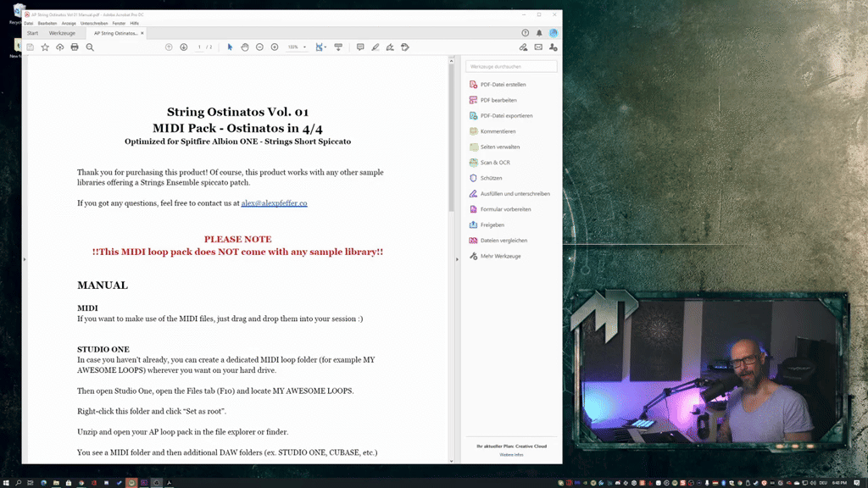Select the highlighter pen tool
868x488 pixels.
click(376, 47)
